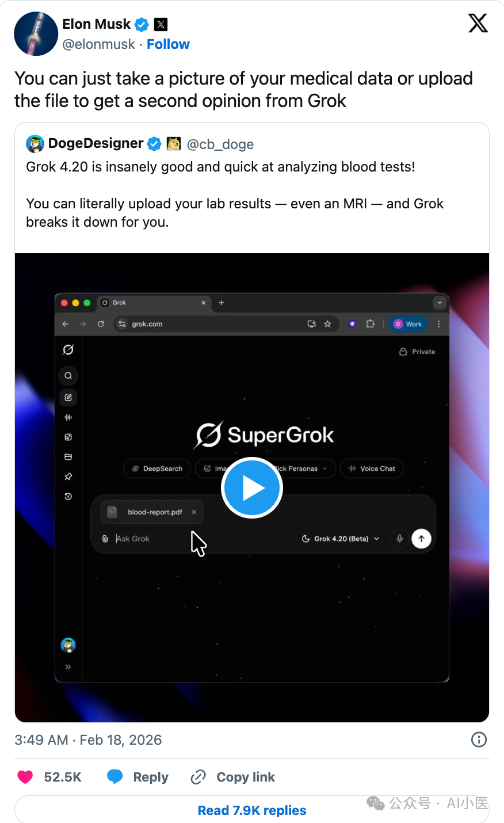The height and width of the screenshot is (823, 504).
Task: Click the DeepSearch chip
Action: click(x=157, y=468)
